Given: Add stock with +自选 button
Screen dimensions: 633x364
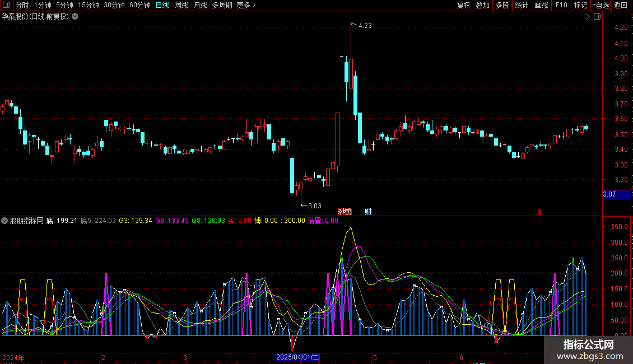Looking at the screenshot, I should click(600, 5).
